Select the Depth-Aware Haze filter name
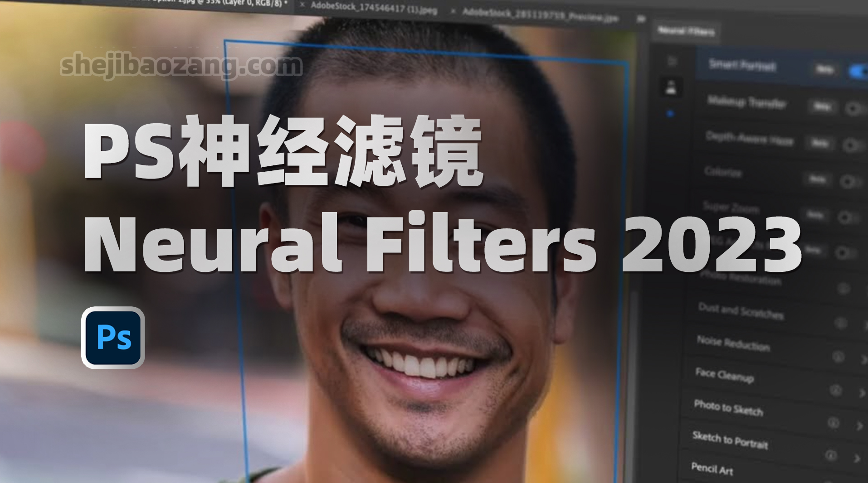This screenshot has height=483, width=868. 750,138
